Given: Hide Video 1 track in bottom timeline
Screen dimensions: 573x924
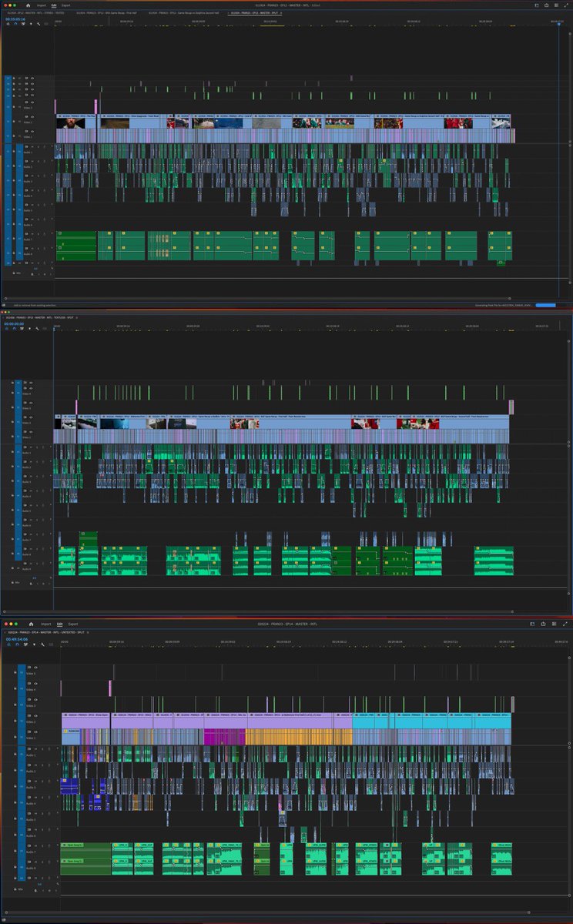Looking at the screenshot, I should click(35, 731).
